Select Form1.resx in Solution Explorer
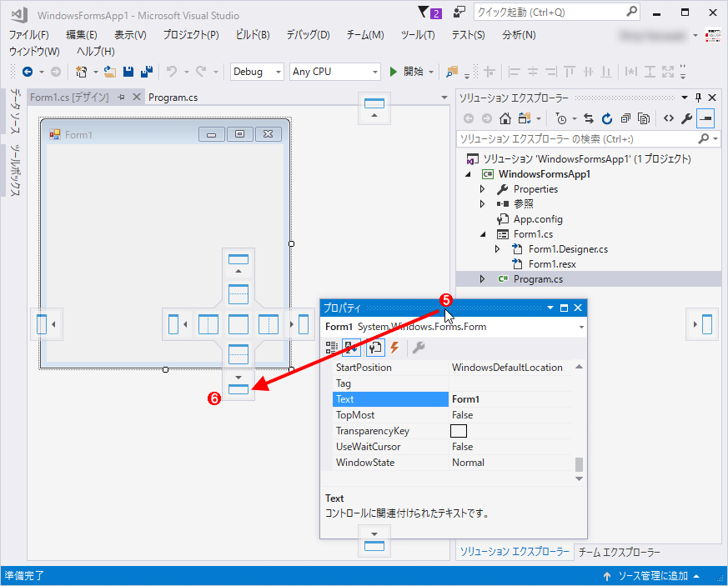Screen dimensions: 728x586 click(x=552, y=264)
